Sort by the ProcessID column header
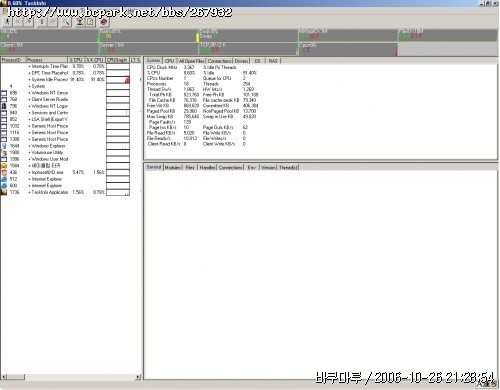Image resolution: width=500 pixels, height=390 pixels. [13, 60]
